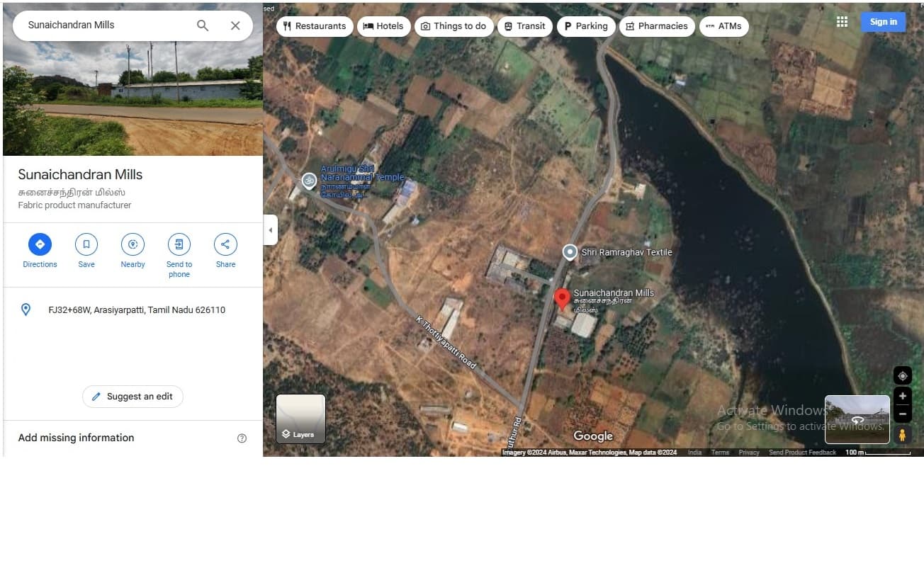Open help for Add missing information

click(x=242, y=438)
